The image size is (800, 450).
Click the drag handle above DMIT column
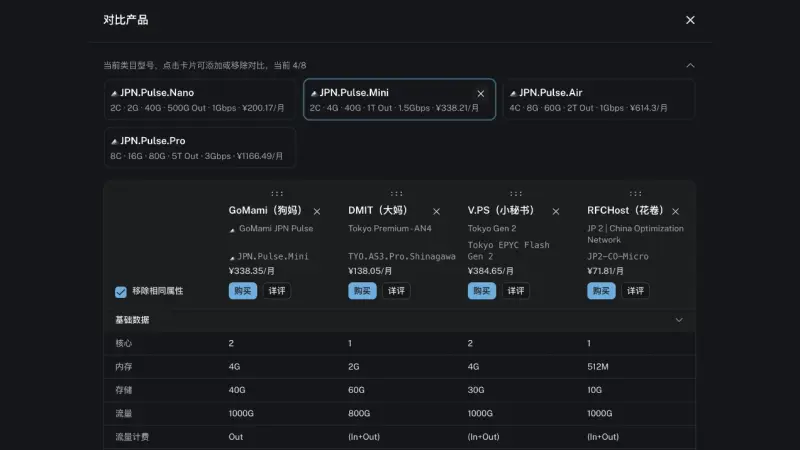[396, 193]
